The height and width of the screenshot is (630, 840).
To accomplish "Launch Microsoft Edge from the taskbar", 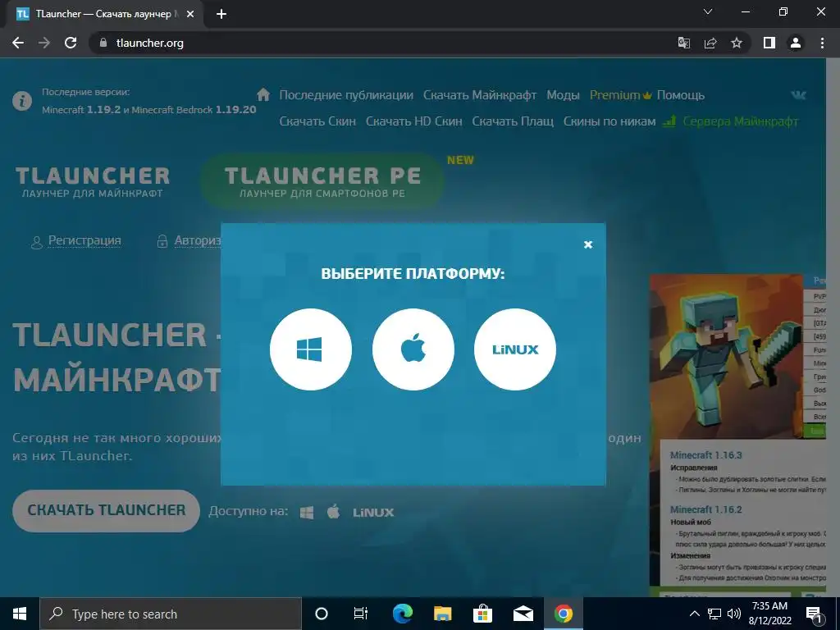I will tap(402, 614).
